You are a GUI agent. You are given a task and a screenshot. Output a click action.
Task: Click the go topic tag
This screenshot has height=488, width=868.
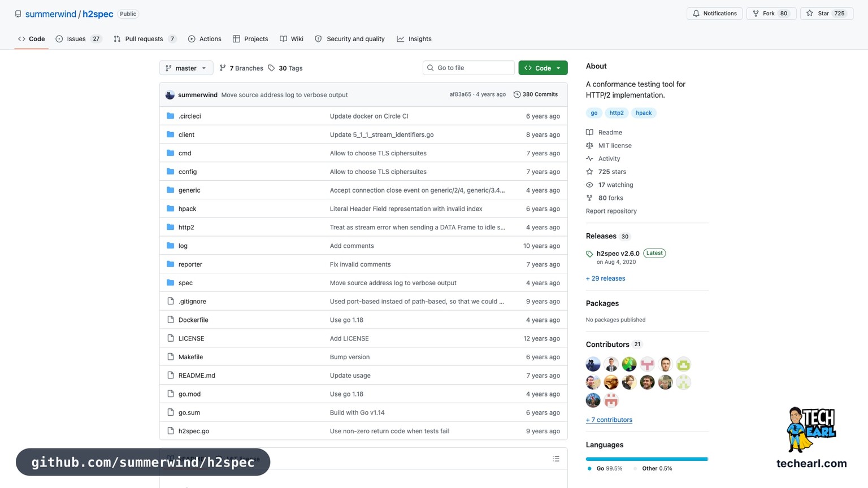click(594, 113)
